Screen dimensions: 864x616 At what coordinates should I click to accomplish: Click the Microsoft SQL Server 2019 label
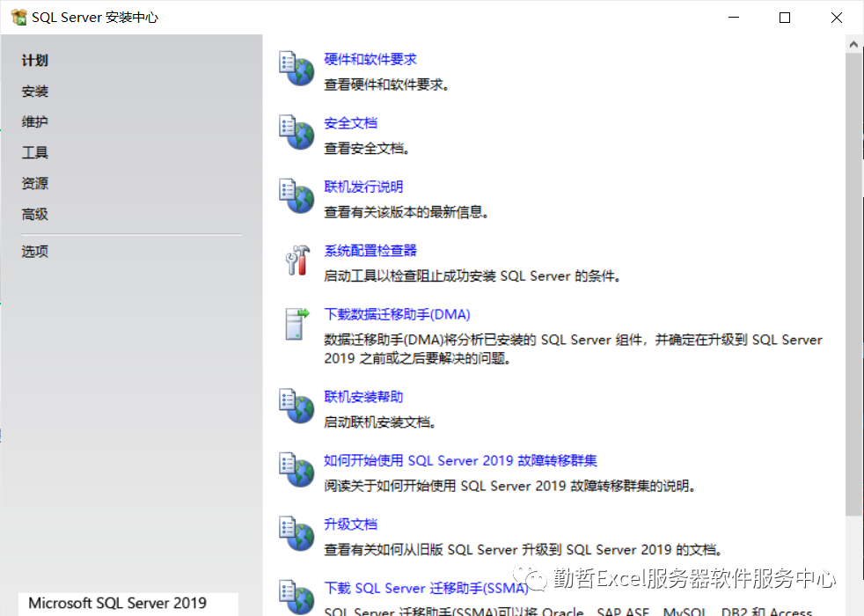pyautogui.click(x=117, y=603)
